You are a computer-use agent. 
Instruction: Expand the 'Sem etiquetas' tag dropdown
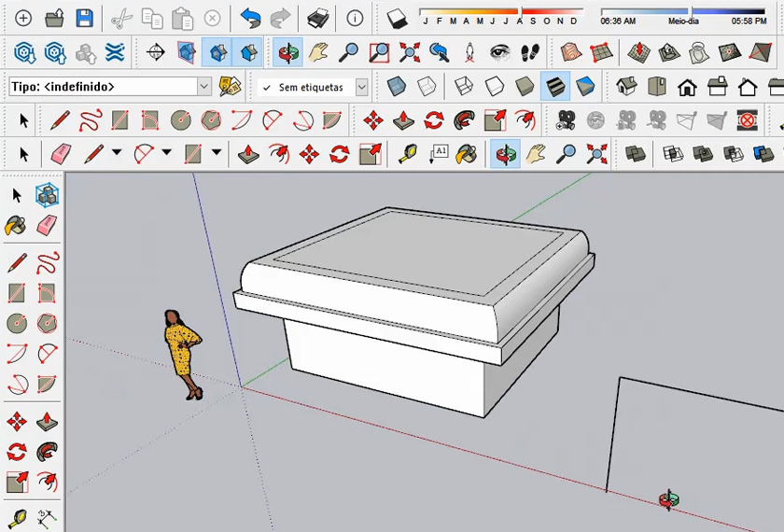pyautogui.click(x=361, y=87)
